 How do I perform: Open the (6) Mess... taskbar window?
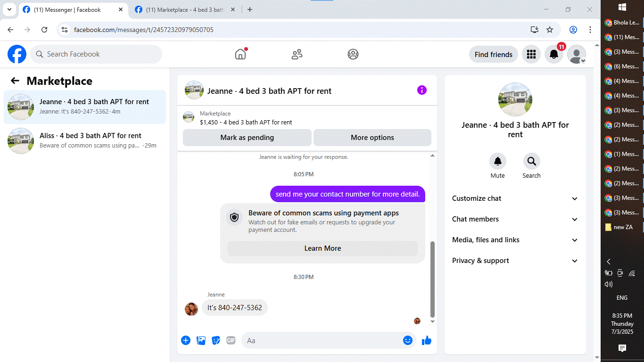(622, 66)
